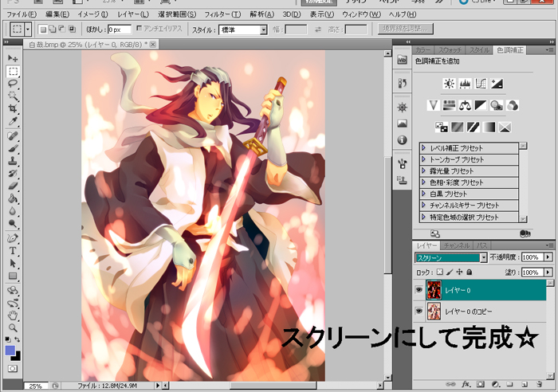The image size is (558, 392).
Task: Select the Eyedropper tool
Action: (x=13, y=121)
